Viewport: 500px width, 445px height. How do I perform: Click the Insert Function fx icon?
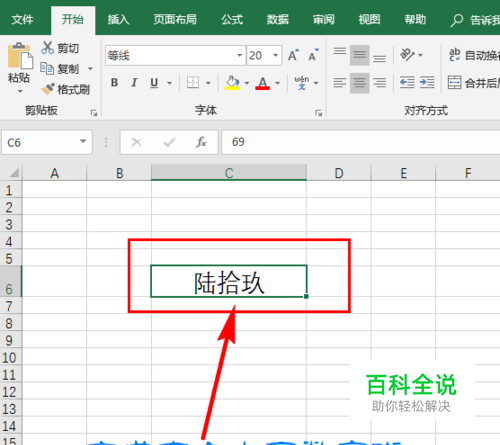[x=201, y=142]
